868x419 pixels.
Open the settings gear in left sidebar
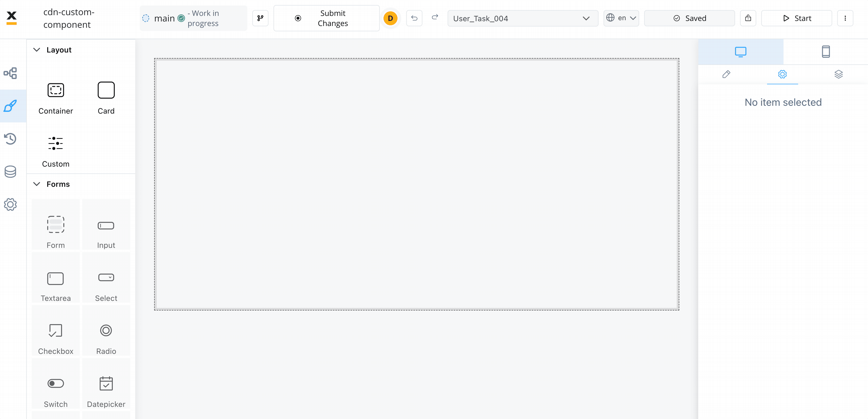10,204
